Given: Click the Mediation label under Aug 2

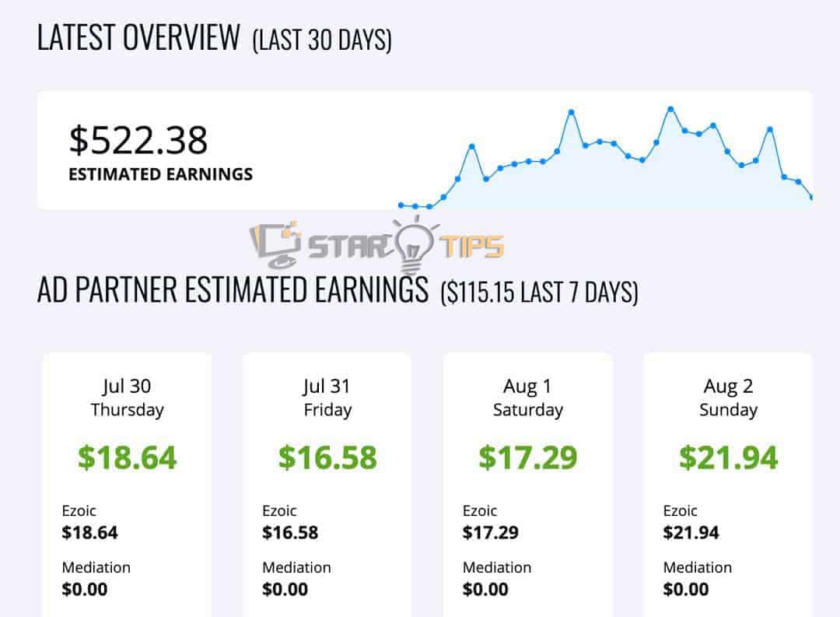Looking at the screenshot, I should pyautogui.click(x=697, y=567).
